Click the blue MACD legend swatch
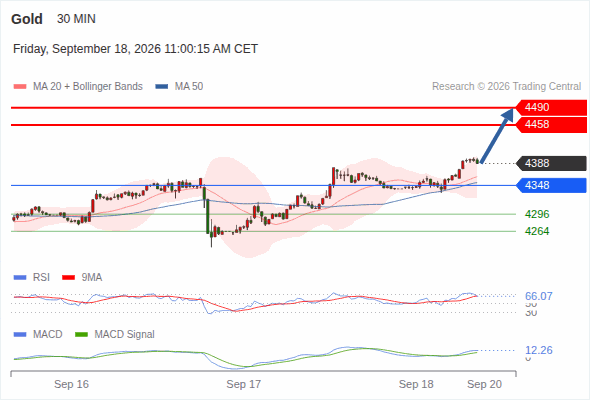The image size is (590, 400). (x=20, y=335)
